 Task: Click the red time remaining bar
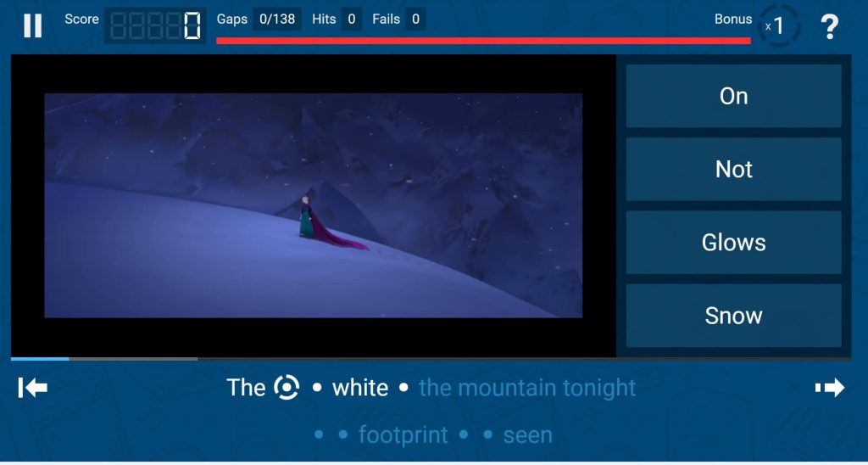(x=483, y=41)
